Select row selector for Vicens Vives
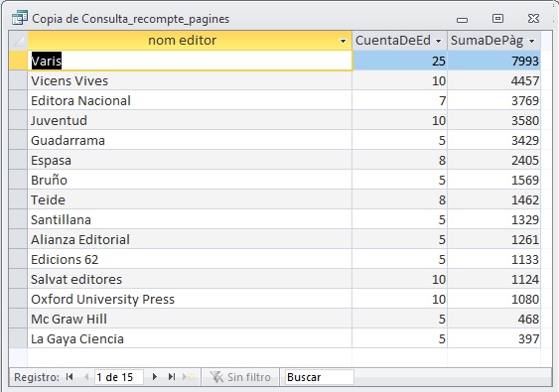The height and width of the screenshot is (392, 559). pyautogui.click(x=18, y=80)
